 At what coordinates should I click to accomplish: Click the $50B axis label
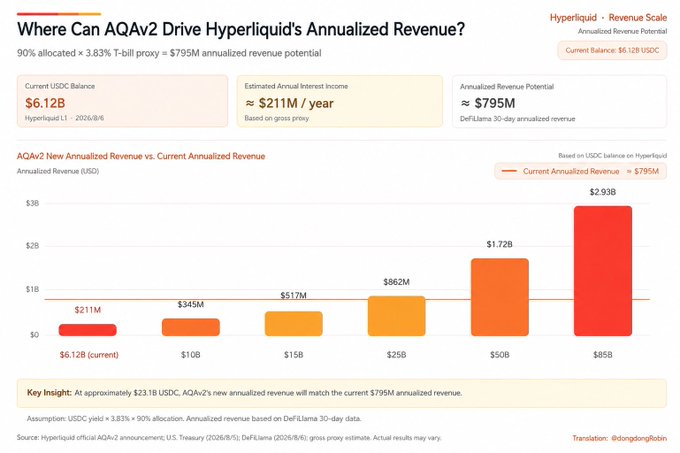(x=500, y=355)
